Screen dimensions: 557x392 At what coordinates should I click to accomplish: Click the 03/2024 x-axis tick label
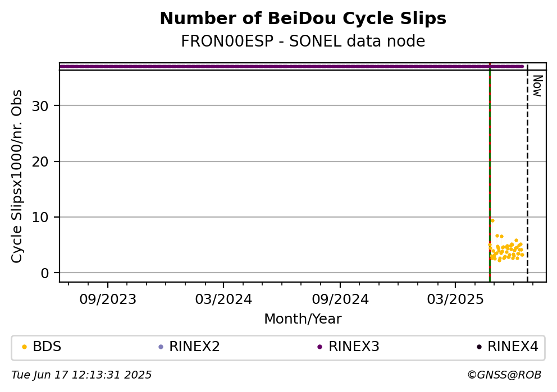coord(223,299)
